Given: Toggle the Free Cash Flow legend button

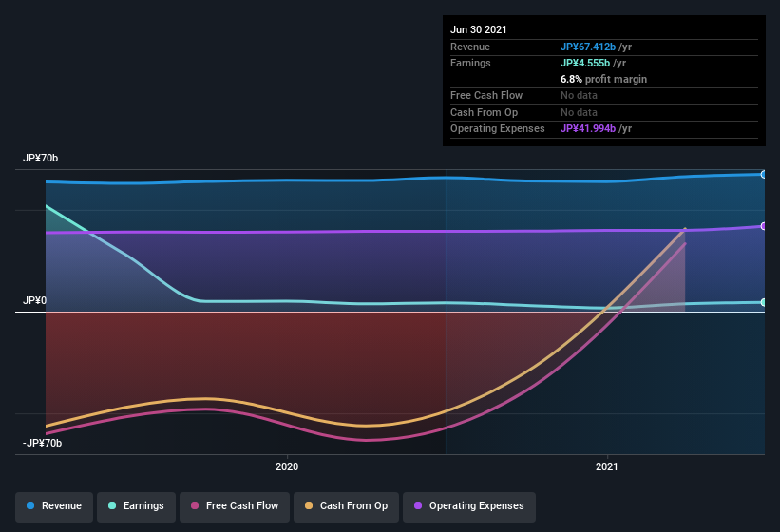Looking at the screenshot, I should click(x=235, y=506).
